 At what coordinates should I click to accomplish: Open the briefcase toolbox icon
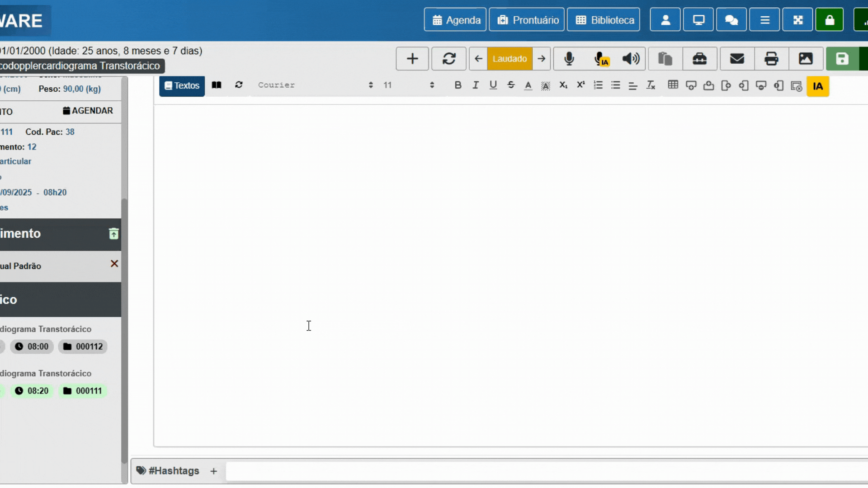pyautogui.click(x=699, y=59)
